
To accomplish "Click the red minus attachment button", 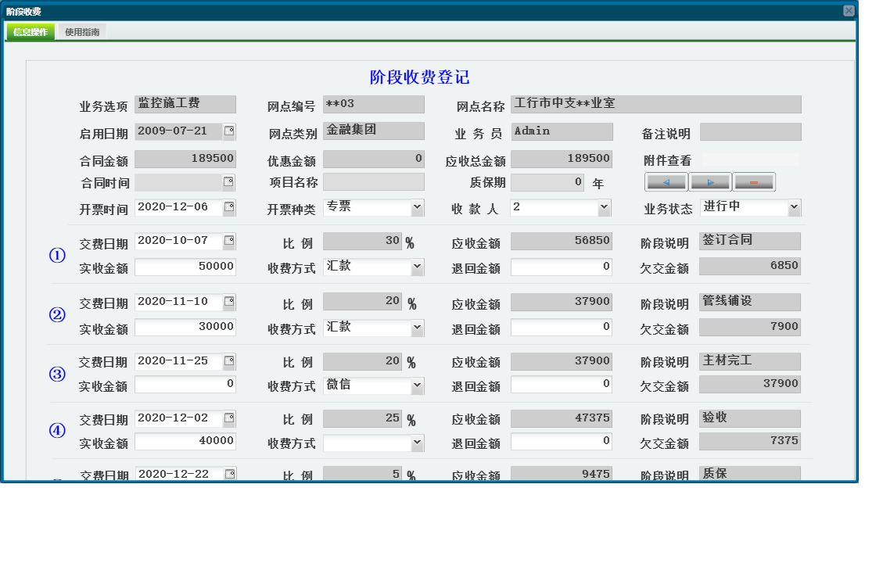I will pyautogui.click(x=755, y=181).
